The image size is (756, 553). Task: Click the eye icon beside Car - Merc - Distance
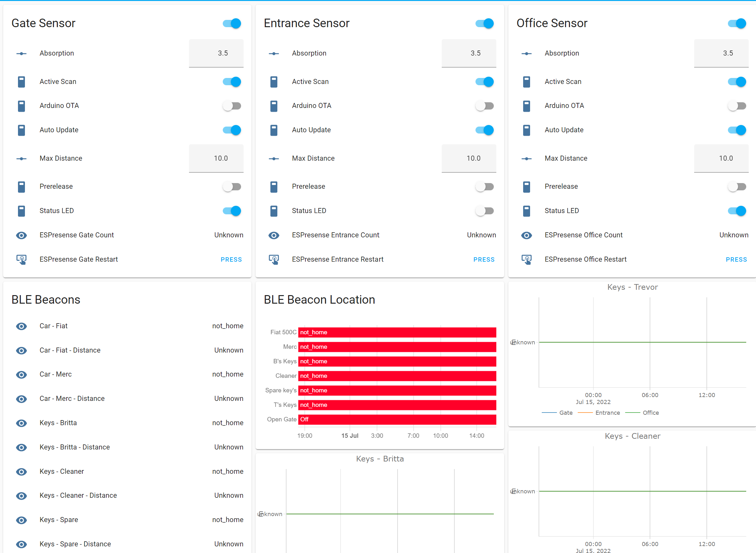[x=21, y=399]
